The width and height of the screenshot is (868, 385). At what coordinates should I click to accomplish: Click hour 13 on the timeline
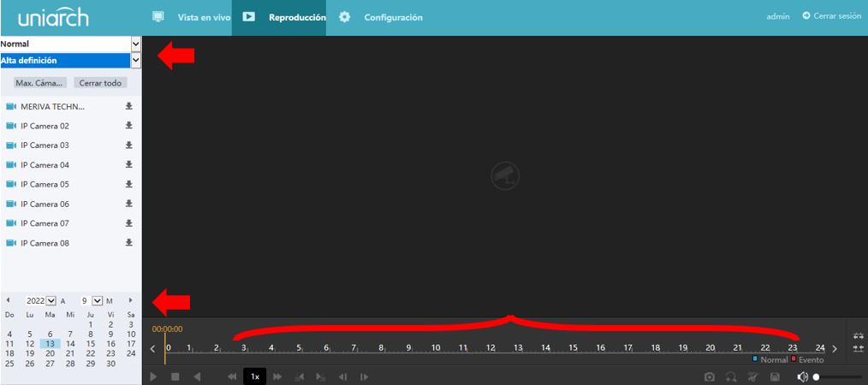pos(518,347)
